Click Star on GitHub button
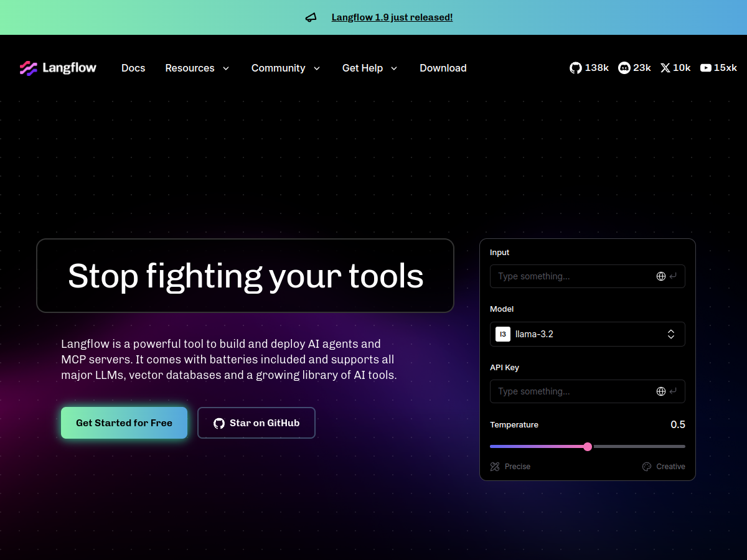The height and width of the screenshot is (560, 747). coord(256,422)
